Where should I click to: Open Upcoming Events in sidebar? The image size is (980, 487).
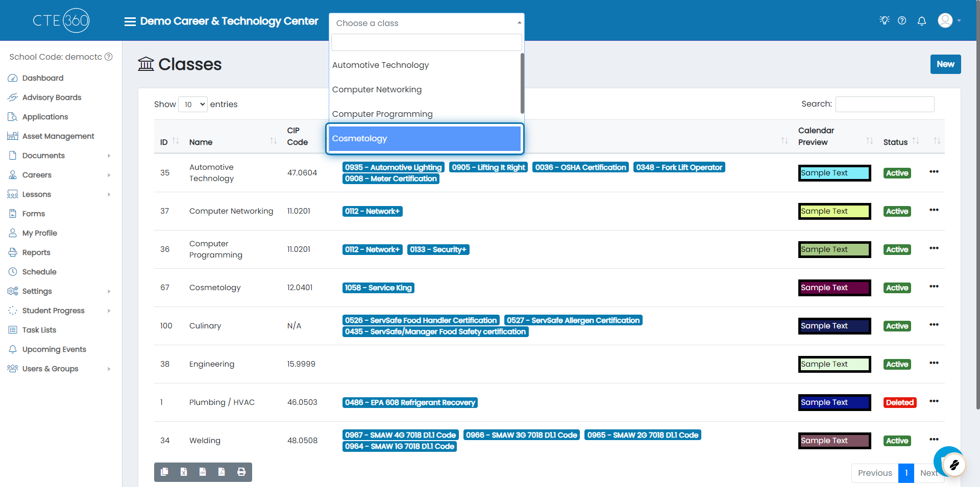pos(54,349)
